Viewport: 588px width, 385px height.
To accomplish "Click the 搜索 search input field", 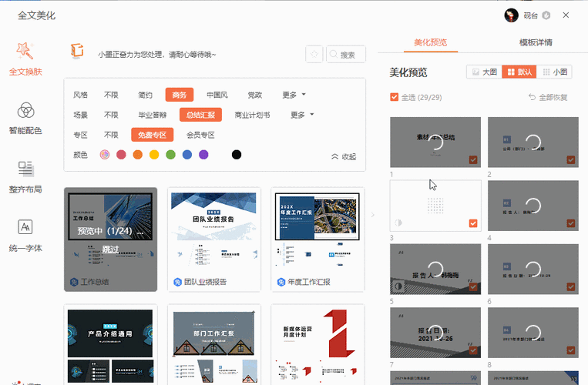I will pos(346,55).
